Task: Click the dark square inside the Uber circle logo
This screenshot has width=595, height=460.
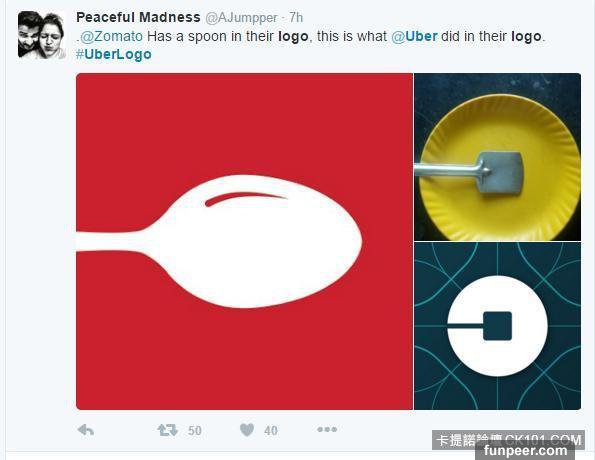Action: (497, 326)
